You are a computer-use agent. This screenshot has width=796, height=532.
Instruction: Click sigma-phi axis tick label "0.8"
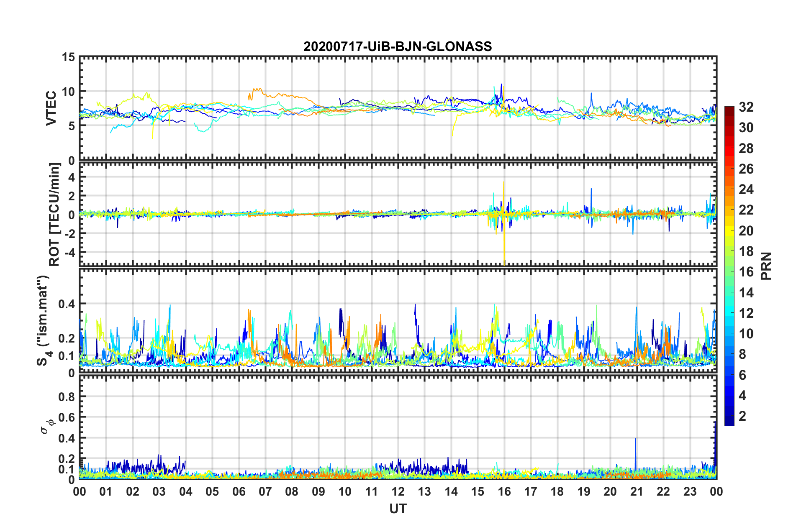tap(66, 396)
